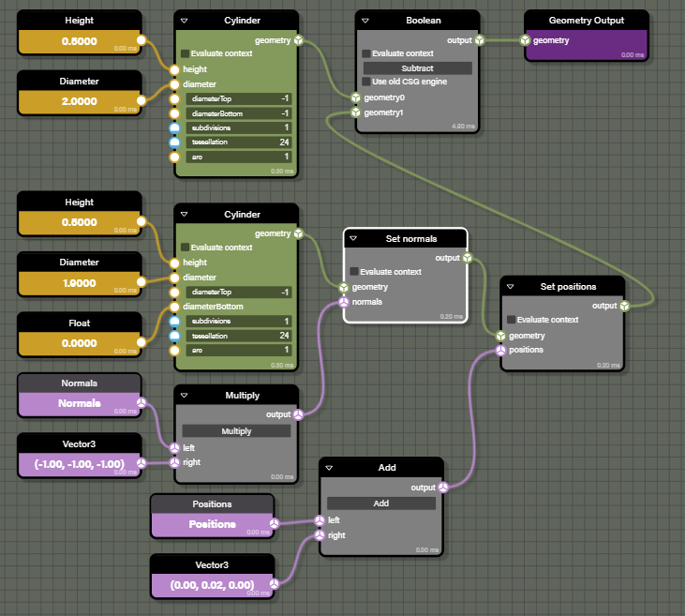Click the (-1.00, -1.00, -1.00) Vector3 output port

141,463
